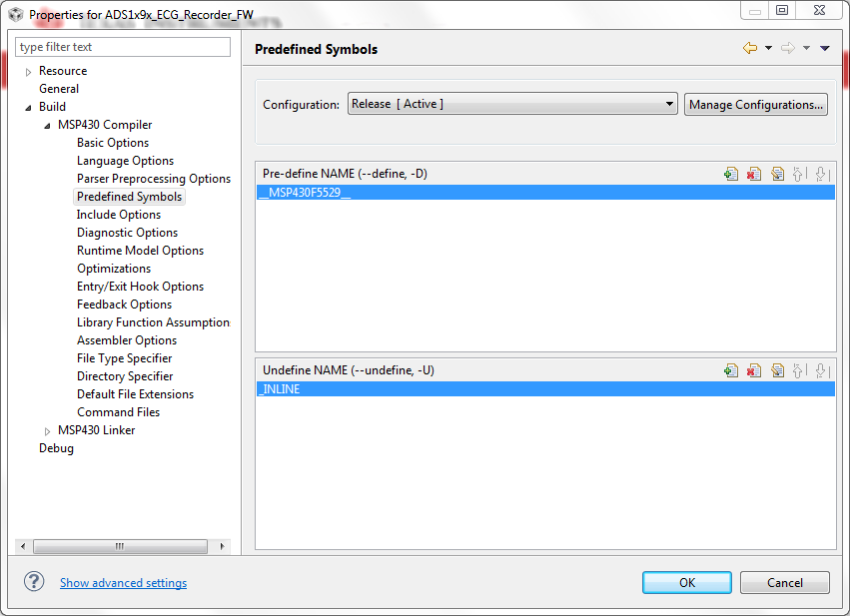The width and height of the screenshot is (850, 616).
Task: Edit selected Pre-define NAME entry
Action: pyautogui.click(x=777, y=174)
